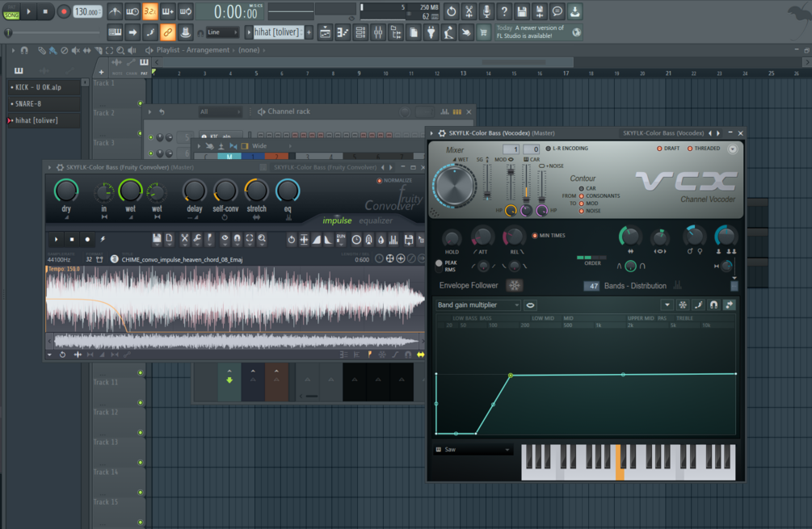Open the Vocodex round options dropdown arrow
812x529 pixels.
point(732,149)
